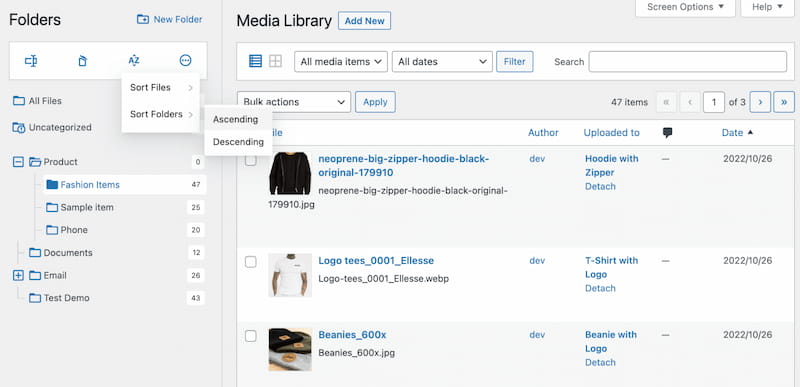The width and height of the screenshot is (800, 387).
Task: Open the All media items dropdown
Action: tap(341, 62)
